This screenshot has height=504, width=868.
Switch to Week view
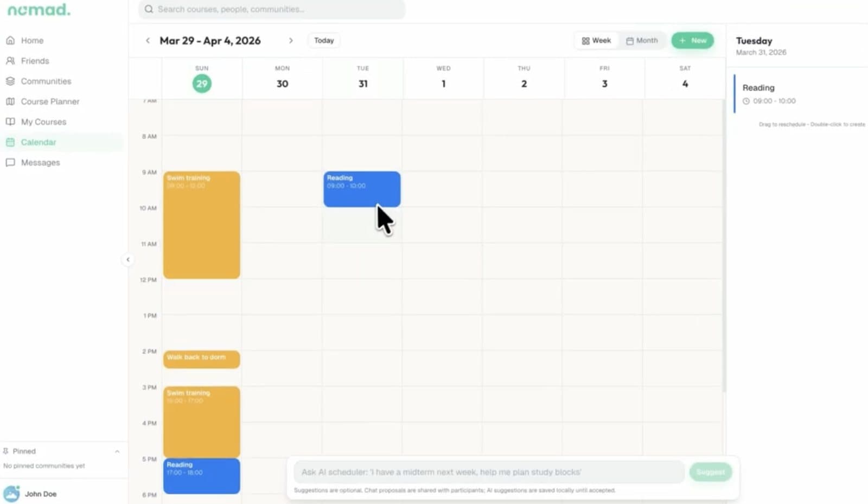(596, 41)
